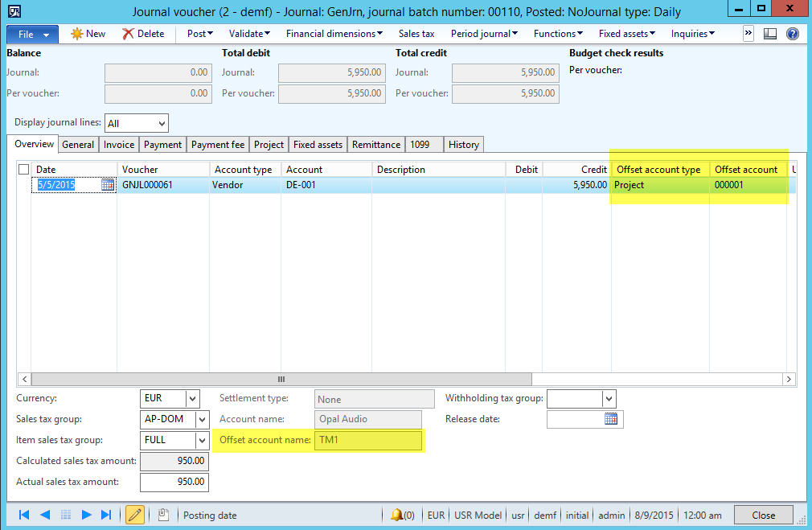812x530 pixels.
Task: Open the Release date calendar picker
Action: (x=611, y=419)
